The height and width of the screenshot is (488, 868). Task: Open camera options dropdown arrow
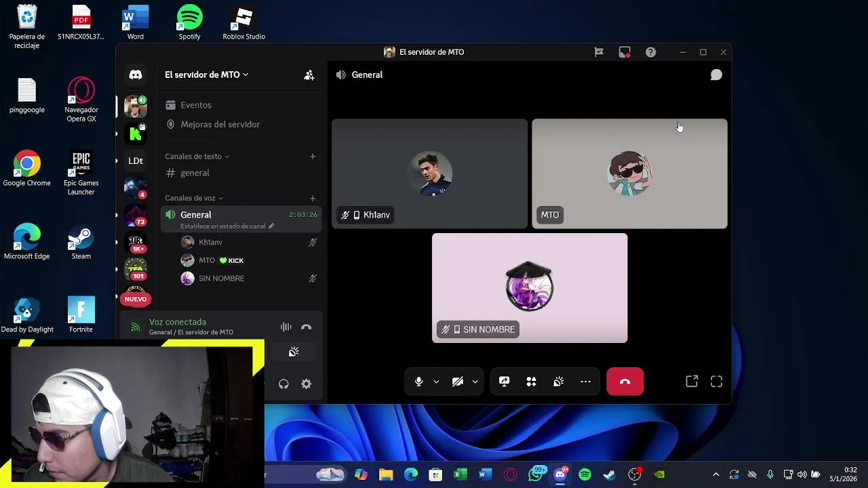475,382
